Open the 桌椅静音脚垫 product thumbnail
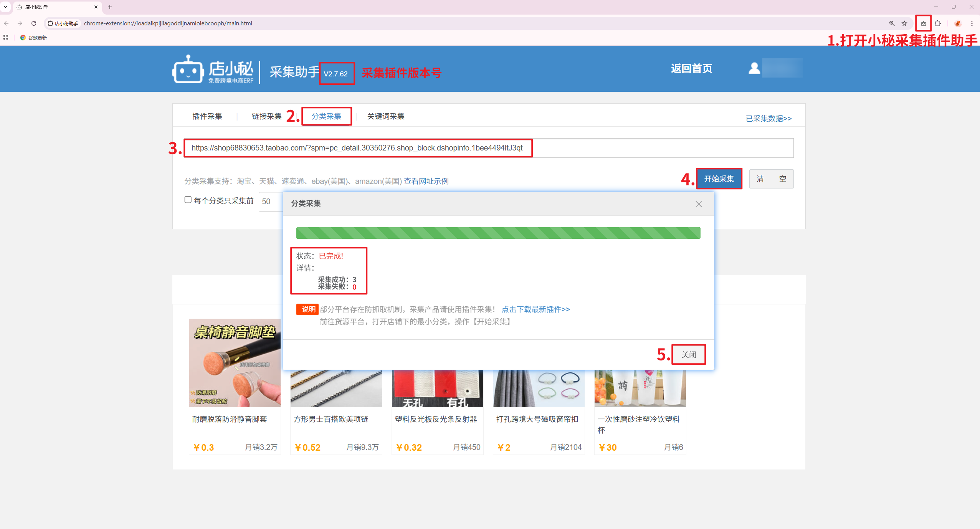 point(235,363)
